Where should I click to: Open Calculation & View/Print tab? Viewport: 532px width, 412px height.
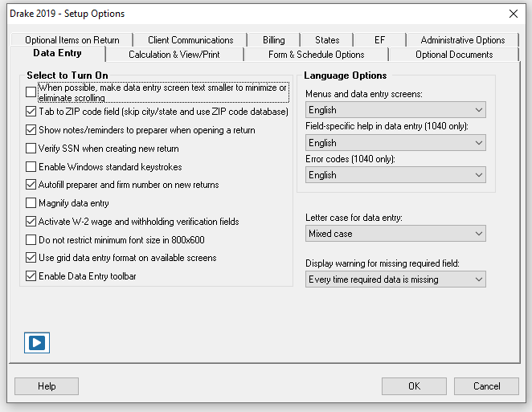pos(174,55)
